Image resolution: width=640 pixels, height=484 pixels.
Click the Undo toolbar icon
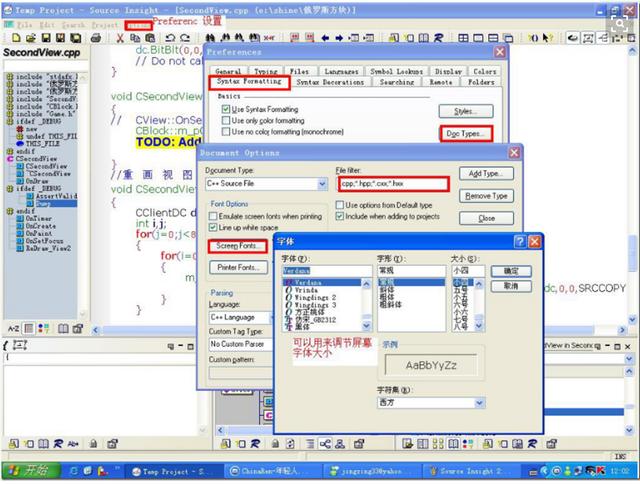tap(170, 38)
